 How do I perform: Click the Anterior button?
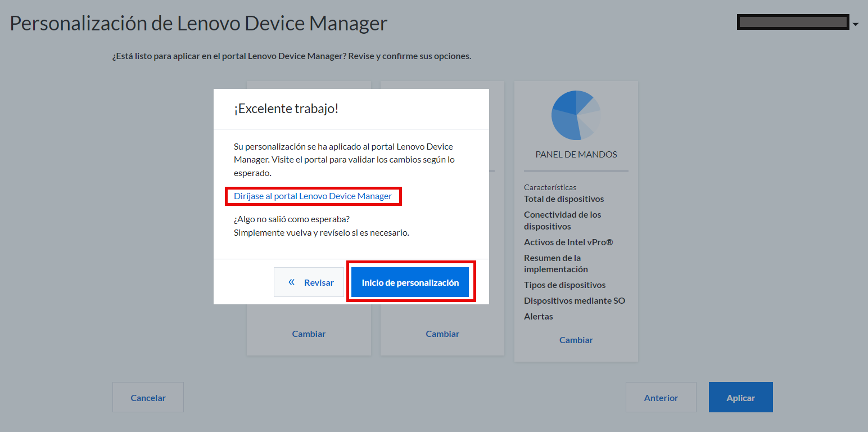point(661,398)
